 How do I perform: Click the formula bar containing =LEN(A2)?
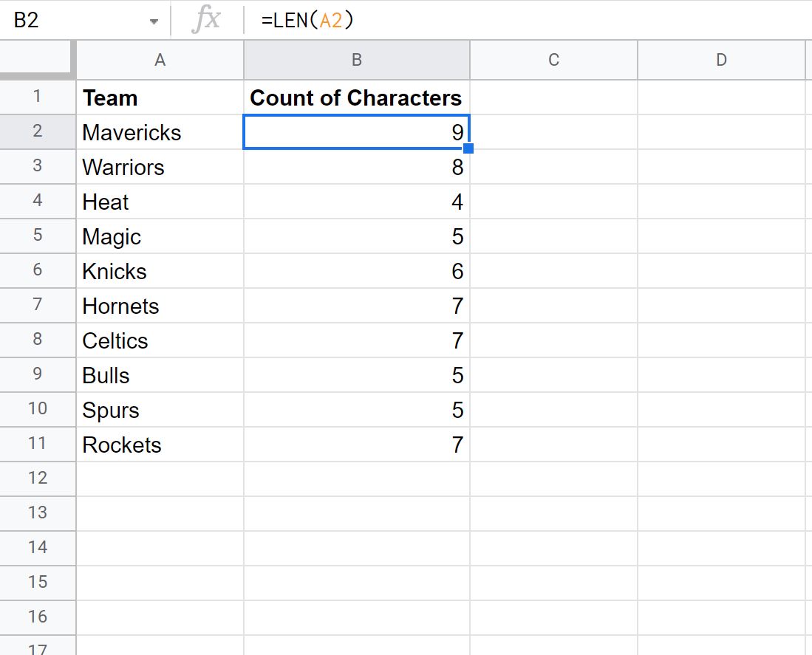pyautogui.click(x=517, y=21)
